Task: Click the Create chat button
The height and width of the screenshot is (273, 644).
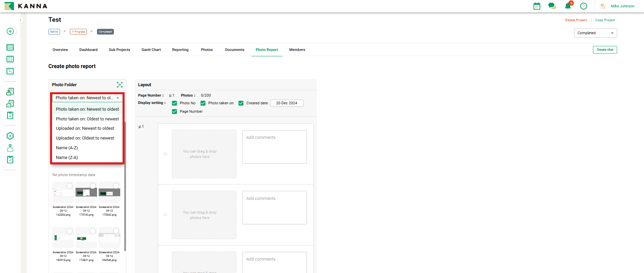Action: 605,50
